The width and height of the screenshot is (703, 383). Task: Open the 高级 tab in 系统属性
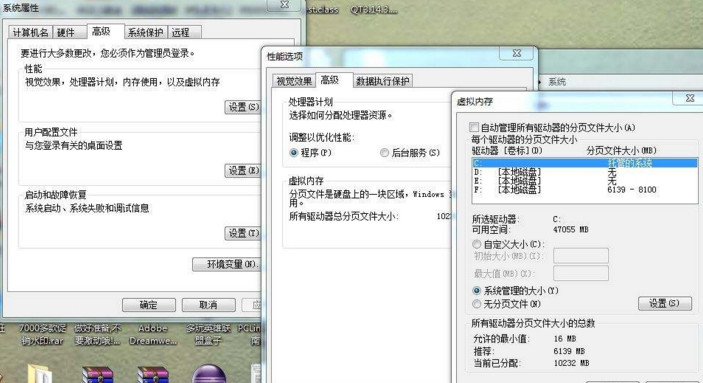click(105, 31)
